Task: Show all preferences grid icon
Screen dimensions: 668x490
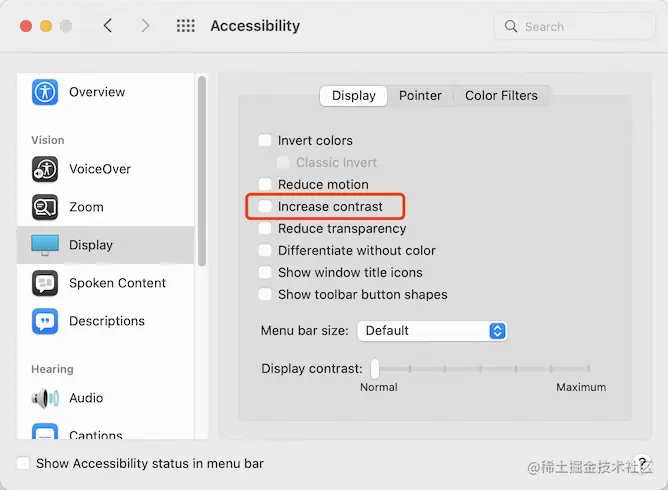Action: click(x=185, y=26)
